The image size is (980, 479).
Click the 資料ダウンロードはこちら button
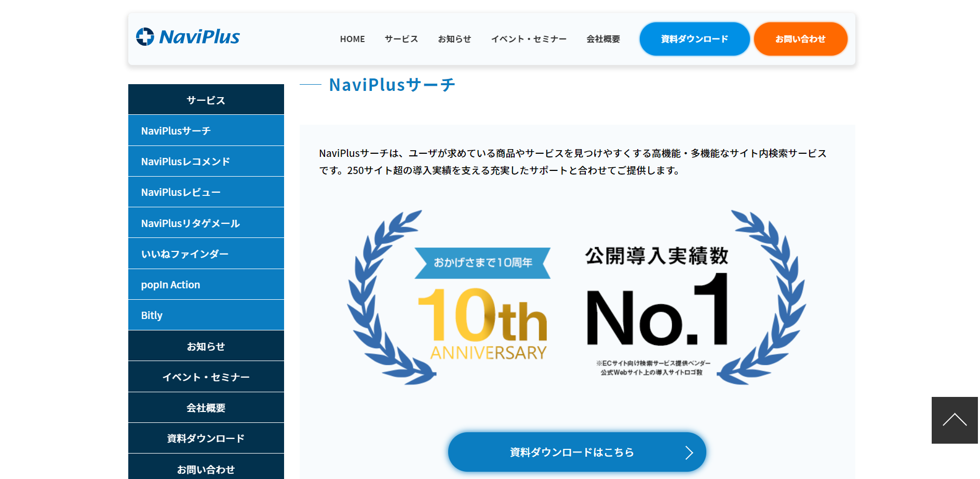pyautogui.click(x=571, y=452)
